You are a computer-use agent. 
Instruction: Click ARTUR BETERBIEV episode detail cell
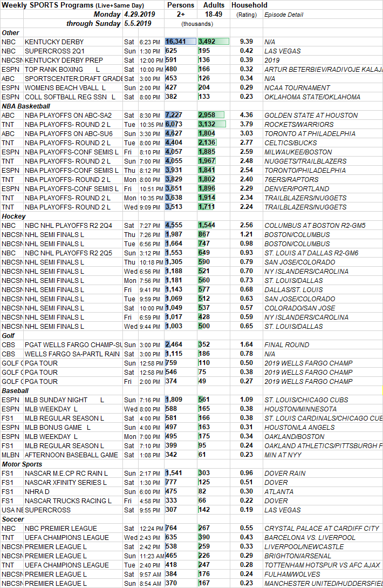(x=323, y=69)
